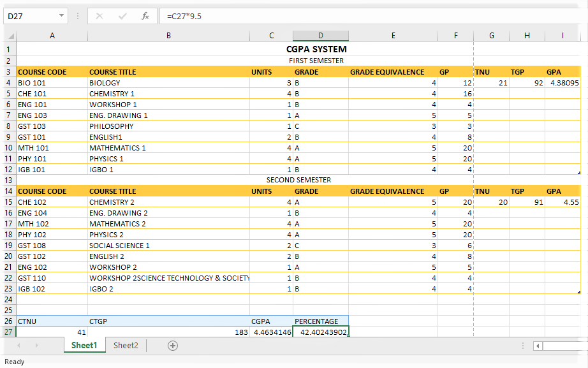Select column C header
This screenshot has height=368, width=588.
click(x=272, y=36)
